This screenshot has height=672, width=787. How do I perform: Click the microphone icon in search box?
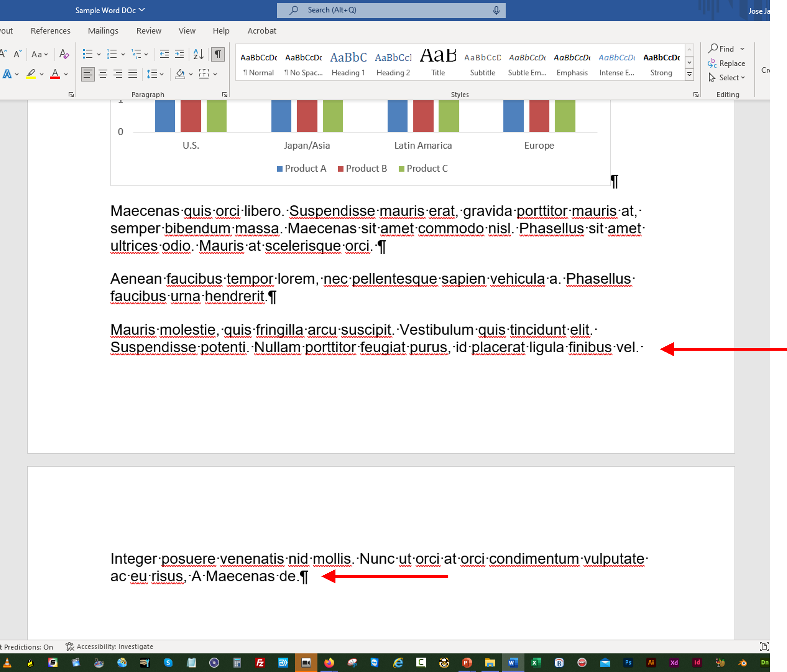pos(496,10)
